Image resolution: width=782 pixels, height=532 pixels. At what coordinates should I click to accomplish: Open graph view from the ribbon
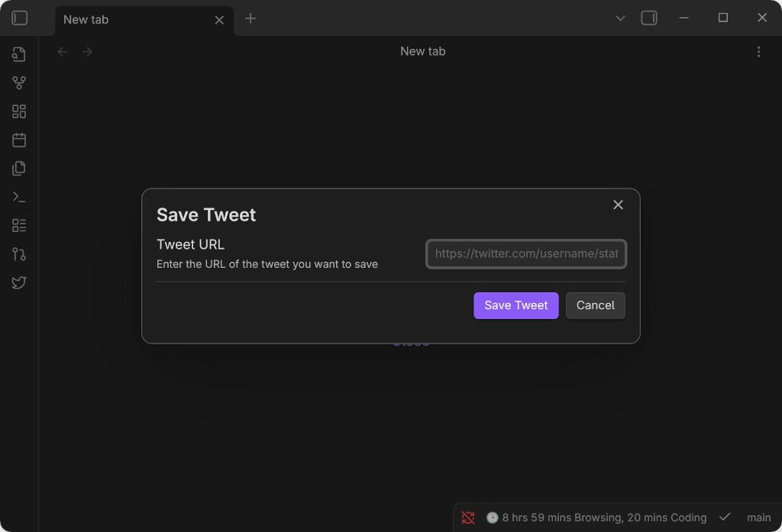click(19, 82)
